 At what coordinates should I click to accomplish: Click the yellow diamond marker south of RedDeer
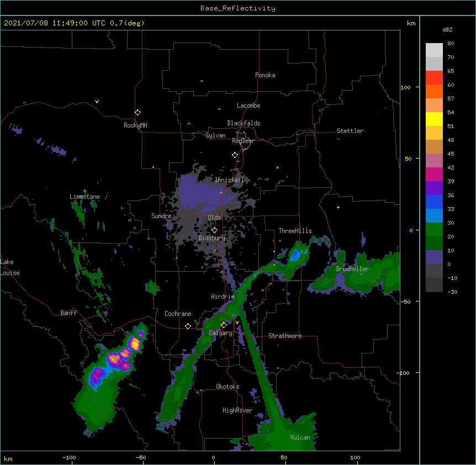coord(235,155)
